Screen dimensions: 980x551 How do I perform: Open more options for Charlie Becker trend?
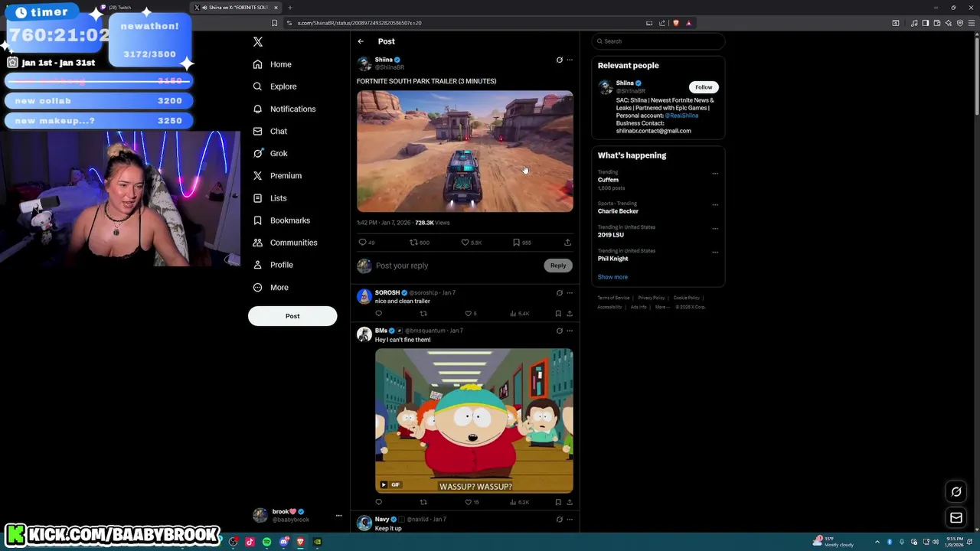tap(715, 205)
